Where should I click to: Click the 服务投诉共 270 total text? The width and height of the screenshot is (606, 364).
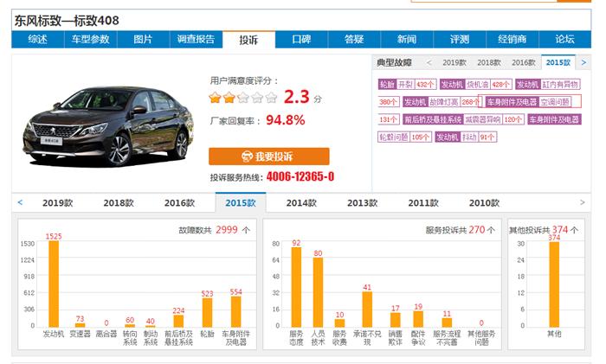pyautogui.click(x=460, y=230)
